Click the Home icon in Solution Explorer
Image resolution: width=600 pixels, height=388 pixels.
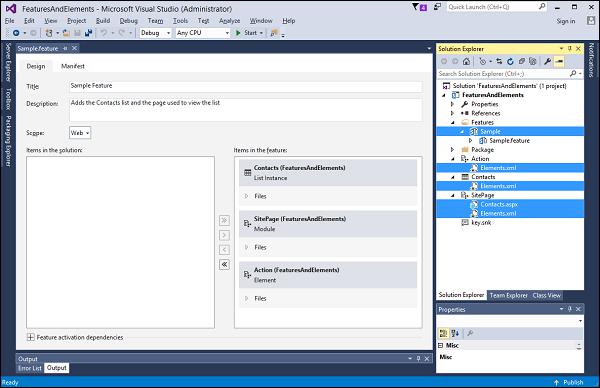(x=466, y=61)
